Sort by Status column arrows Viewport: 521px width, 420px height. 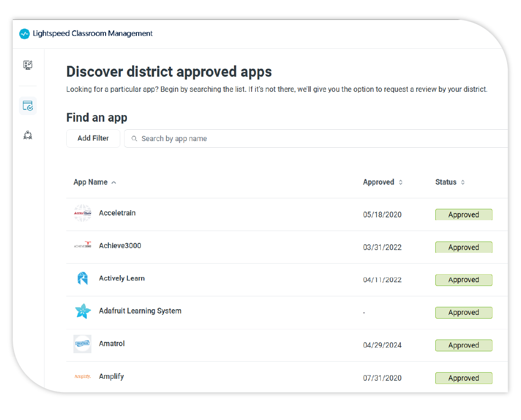pyautogui.click(x=463, y=182)
